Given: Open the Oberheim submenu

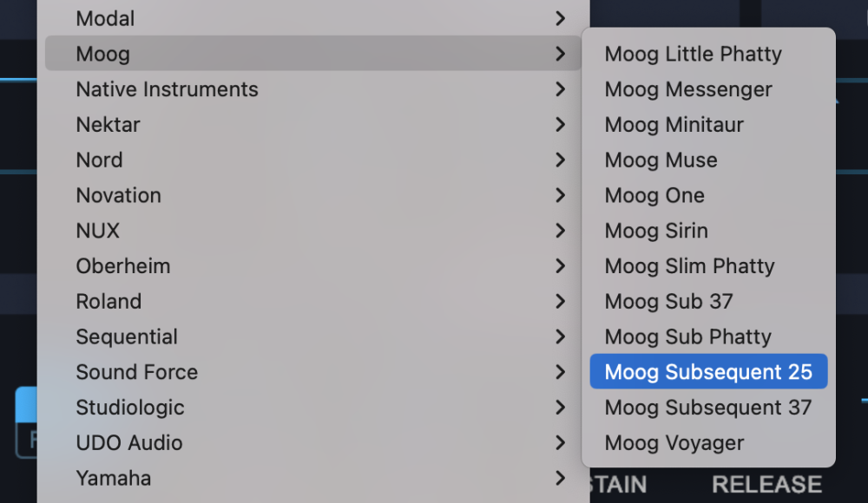Looking at the screenshot, I should [122, 266].
